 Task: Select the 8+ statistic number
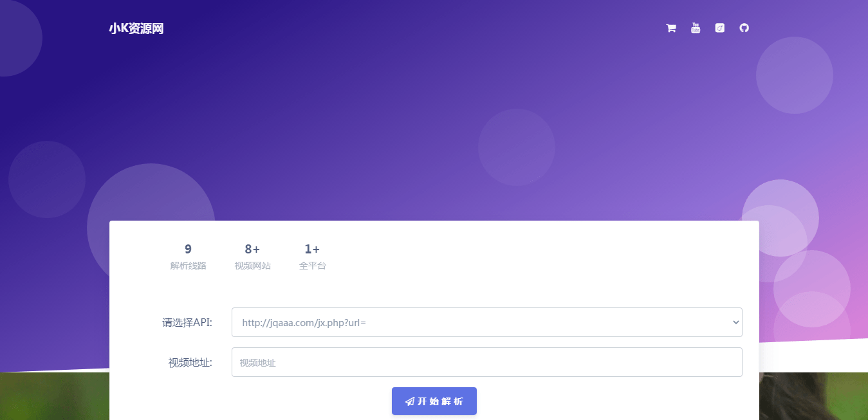tap(252, 249)
